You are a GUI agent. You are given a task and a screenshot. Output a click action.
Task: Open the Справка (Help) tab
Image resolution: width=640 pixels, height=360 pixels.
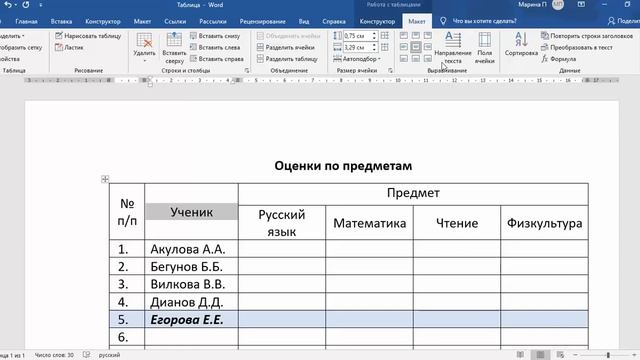coord(334,21)
